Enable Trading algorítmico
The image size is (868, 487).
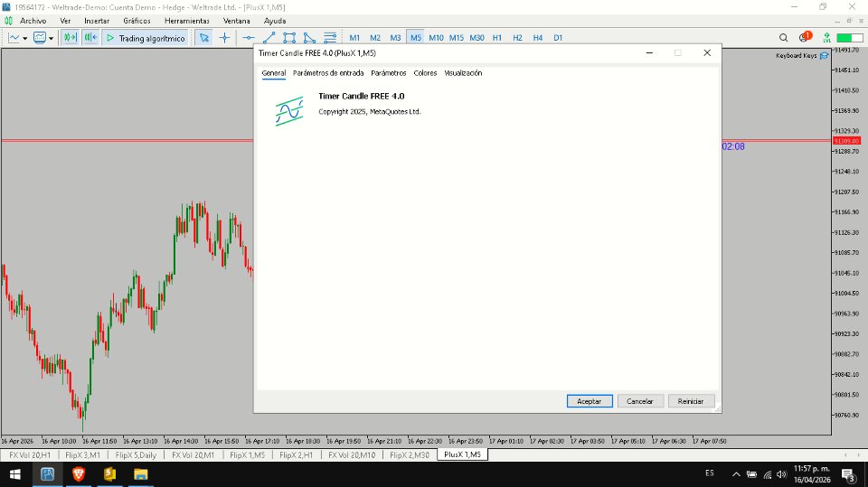point(146,38)
